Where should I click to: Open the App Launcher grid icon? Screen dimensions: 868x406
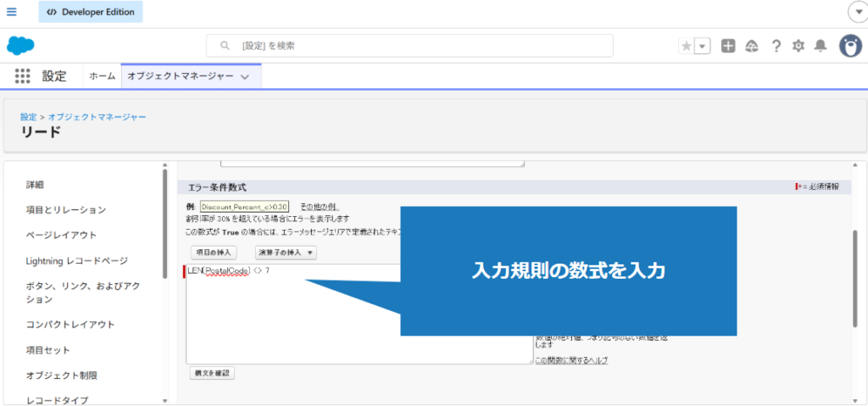[x=23, y=76]
